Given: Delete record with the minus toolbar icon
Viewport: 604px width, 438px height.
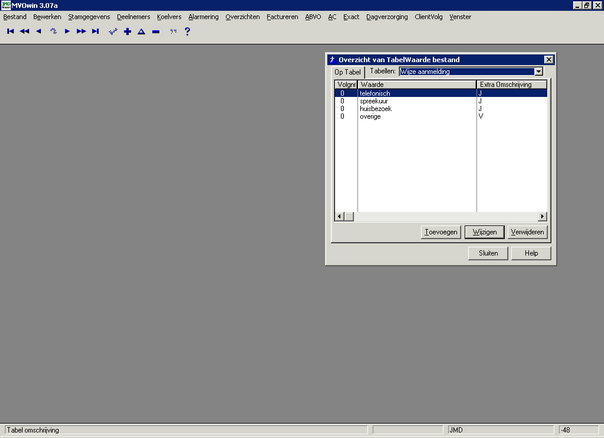Looking at the screenshot, I should pyautogui.click(x=156, y=32).
